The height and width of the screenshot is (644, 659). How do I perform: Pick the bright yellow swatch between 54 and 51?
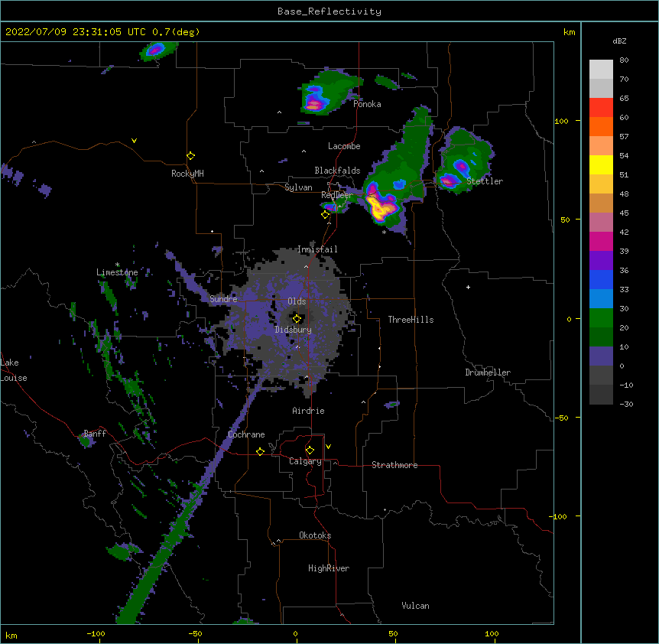point(601,164)
